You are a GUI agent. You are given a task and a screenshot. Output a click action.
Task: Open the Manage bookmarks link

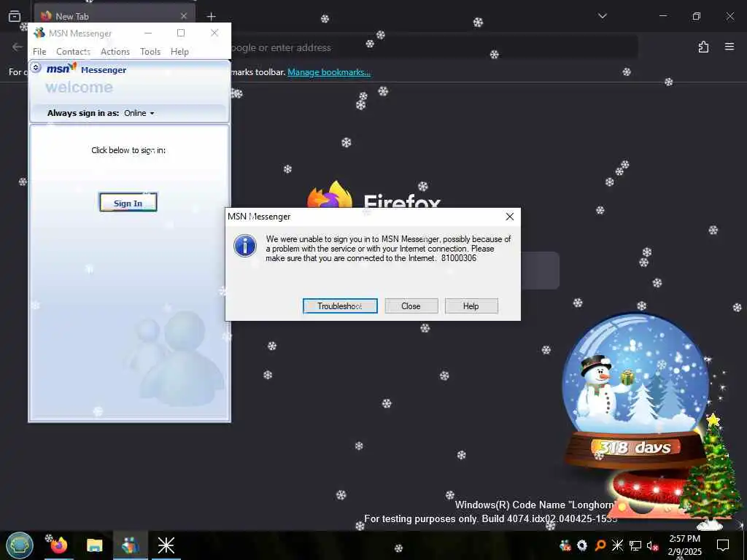(x=329, y=72)
